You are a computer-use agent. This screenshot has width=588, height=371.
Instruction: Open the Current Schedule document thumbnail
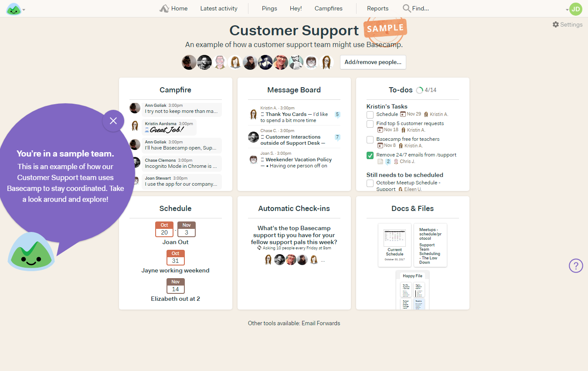394,245
